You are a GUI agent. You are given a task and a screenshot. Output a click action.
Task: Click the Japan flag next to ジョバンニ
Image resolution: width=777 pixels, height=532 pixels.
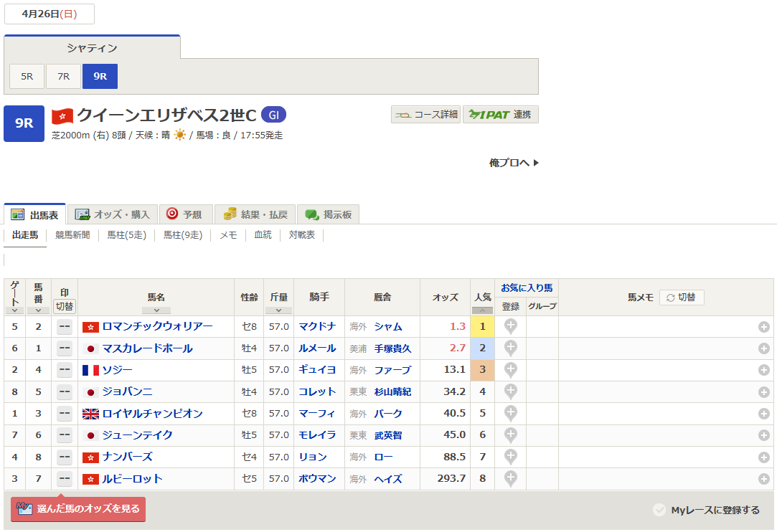coord(90,391)
